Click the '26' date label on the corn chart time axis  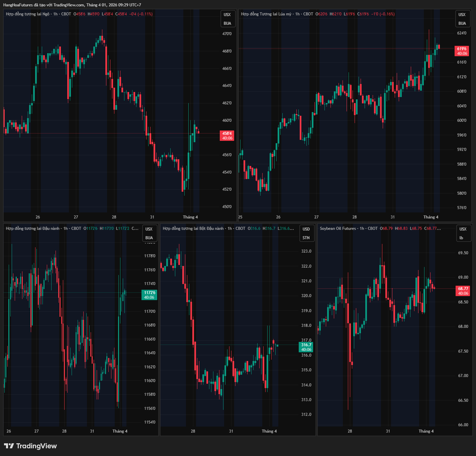[x=38, y=217]
